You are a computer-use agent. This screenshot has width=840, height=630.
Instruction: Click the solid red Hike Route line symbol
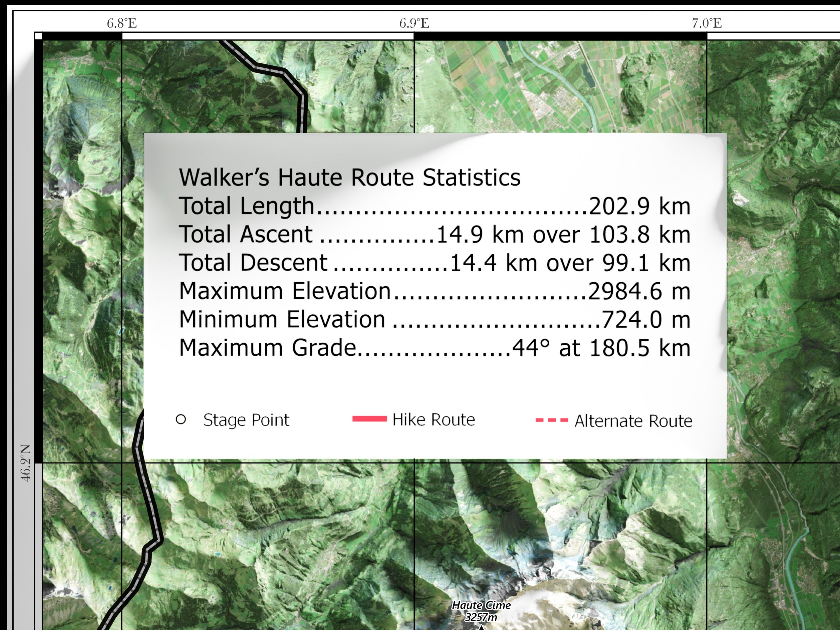click(x=369, y=419)
